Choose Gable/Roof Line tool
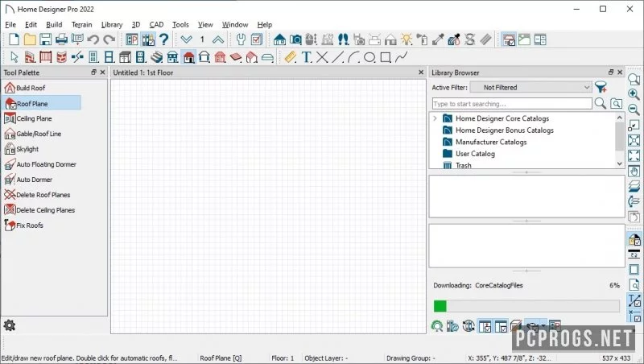644x364 pixels. click(x=32, y=134)
